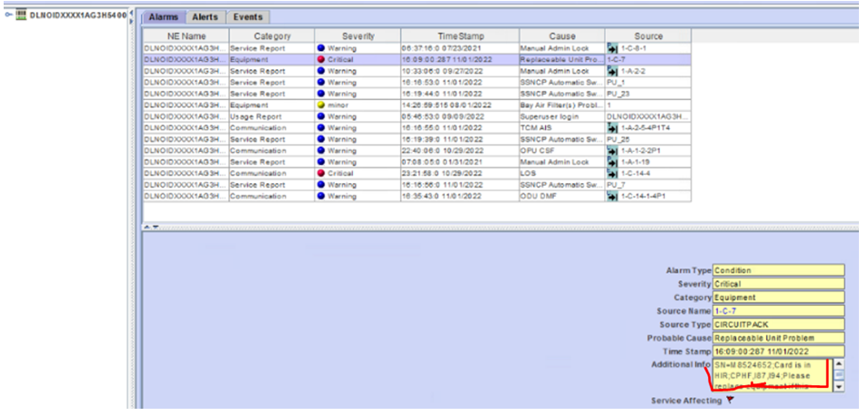The width and height of the screenshot is (868, 416).
Task: Click the source arrow icon next to 1-C-8-1
Action: pos(612,48)
